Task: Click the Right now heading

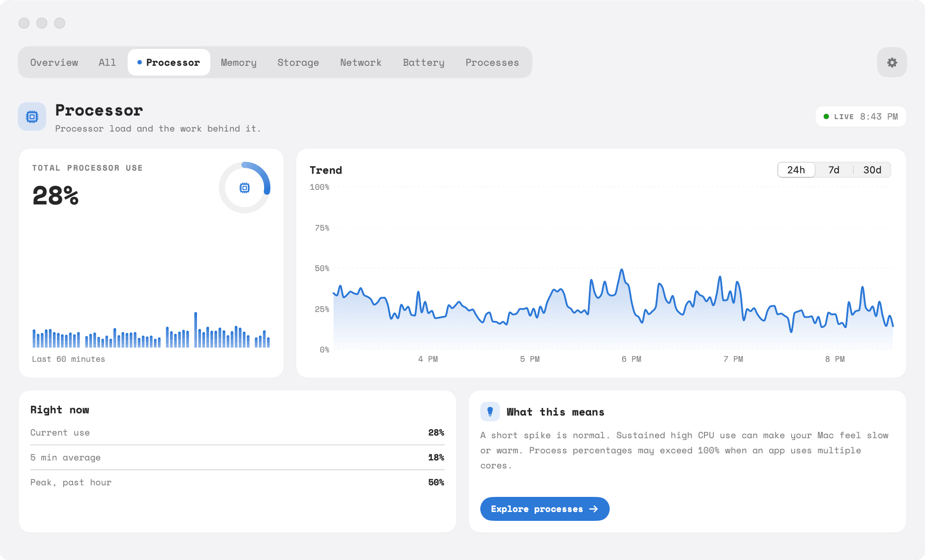Action: [x=60, y=410]
